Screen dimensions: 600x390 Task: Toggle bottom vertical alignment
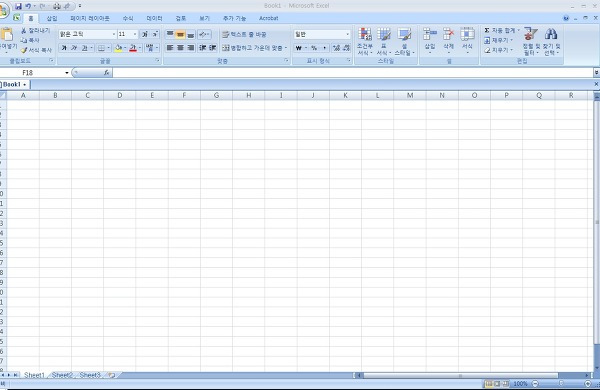pos(191,34)
